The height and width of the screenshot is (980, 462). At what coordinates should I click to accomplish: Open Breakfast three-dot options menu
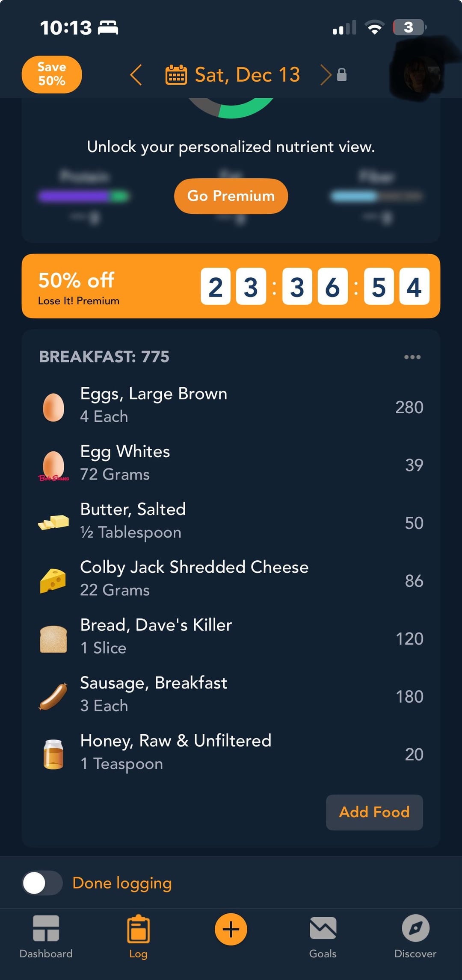click(x=412, y=357)
